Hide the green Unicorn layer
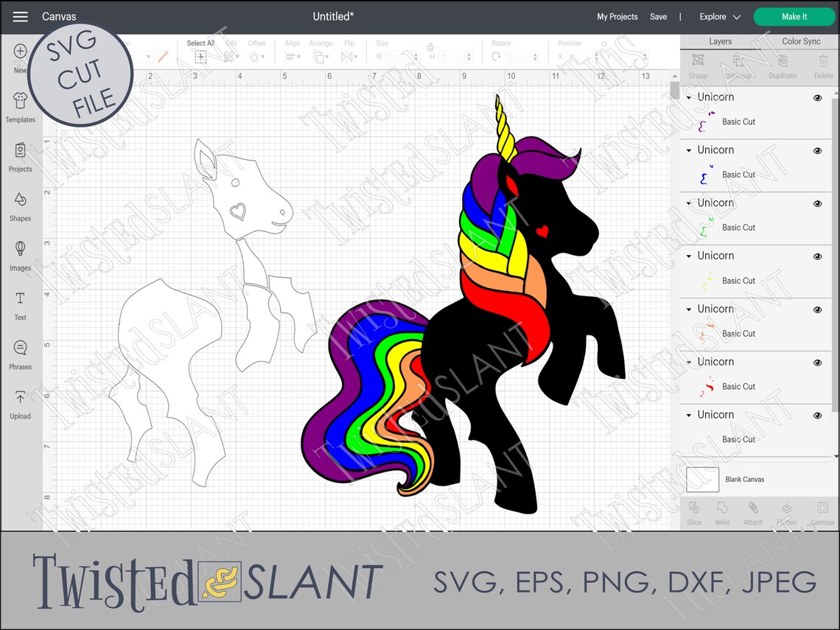The height and width of the screenshot is (630, 840). point(817,203)
